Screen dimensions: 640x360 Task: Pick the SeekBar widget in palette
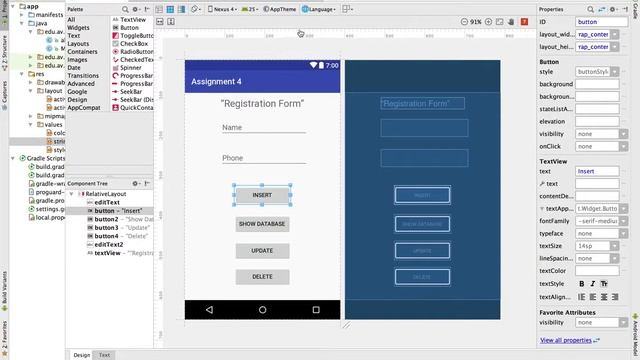coord(127,92)
